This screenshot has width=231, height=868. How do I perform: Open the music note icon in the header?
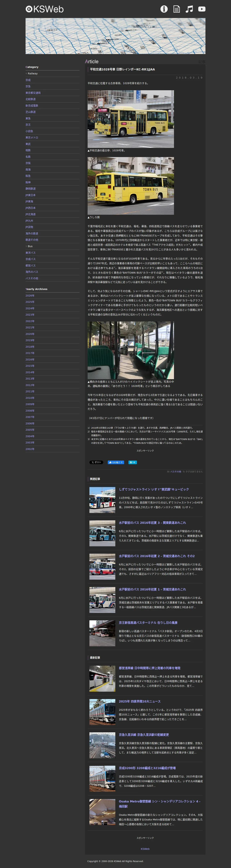pos(189,9)
